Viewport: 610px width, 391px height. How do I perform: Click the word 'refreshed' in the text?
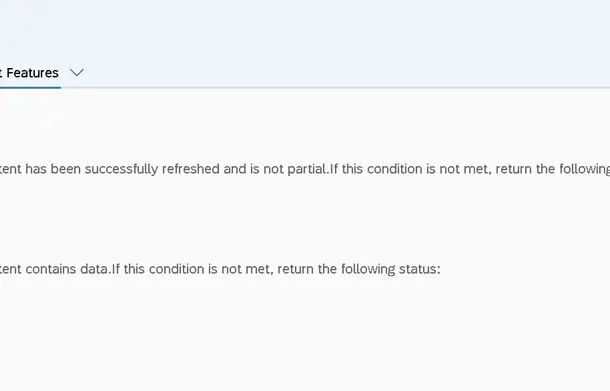pyautogui.click(x=191, y=169)
